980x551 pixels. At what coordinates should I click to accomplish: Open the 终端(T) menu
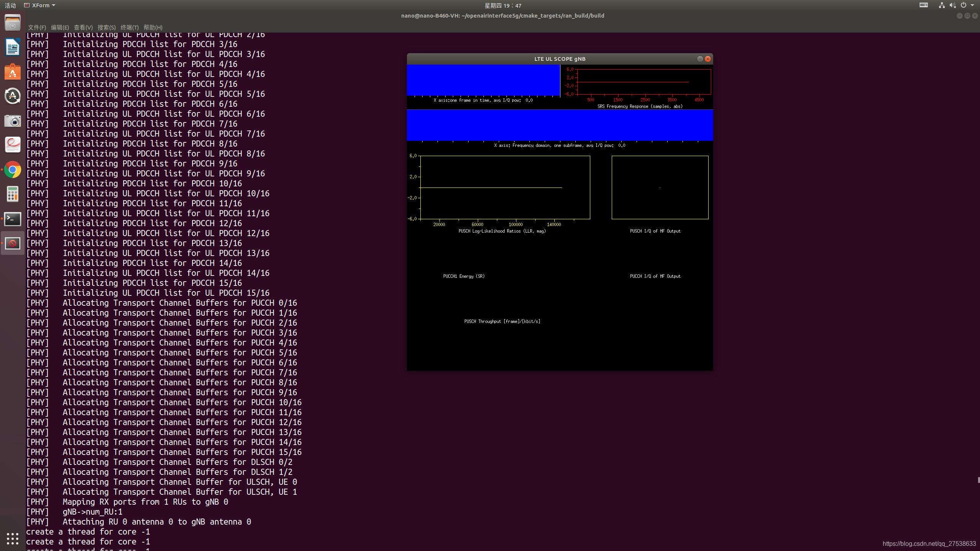[x=129, y=28]
